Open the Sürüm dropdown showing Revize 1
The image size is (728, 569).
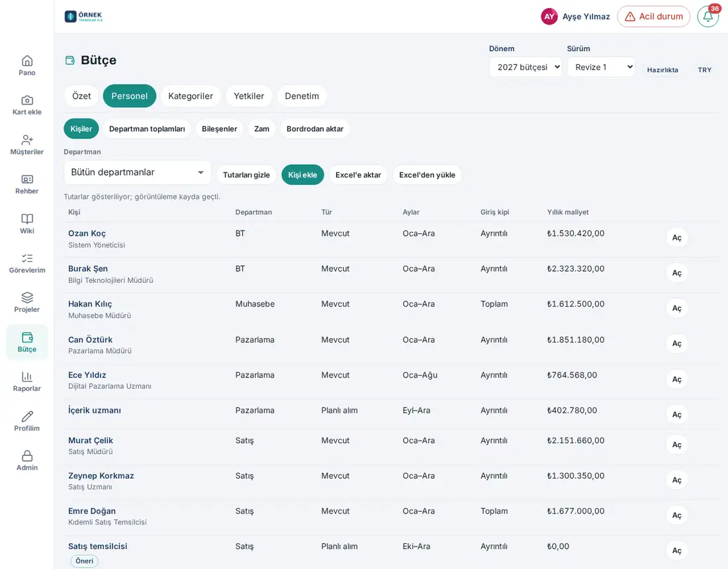(x=601, y=67)
